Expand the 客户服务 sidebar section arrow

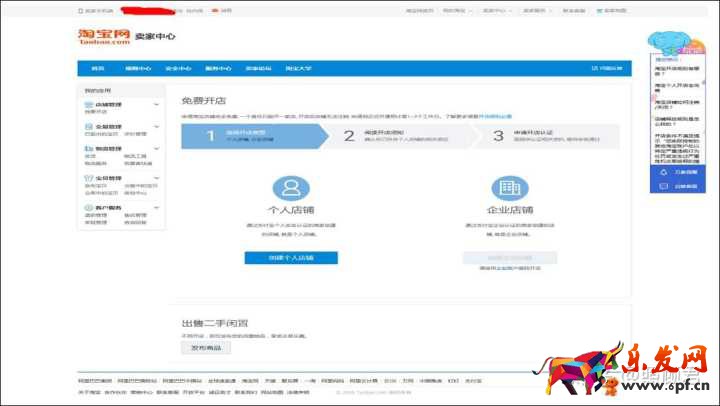[156, 208]
